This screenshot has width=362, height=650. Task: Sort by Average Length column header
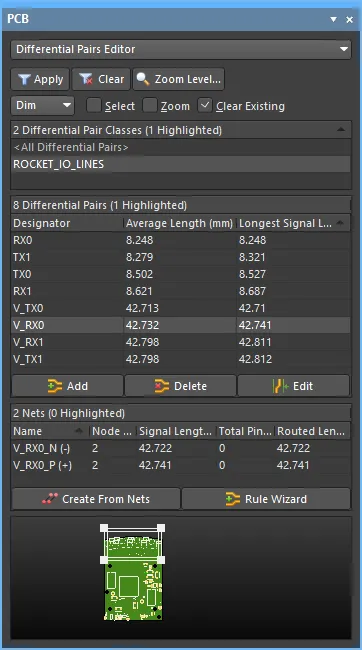(x=180, y=223)
